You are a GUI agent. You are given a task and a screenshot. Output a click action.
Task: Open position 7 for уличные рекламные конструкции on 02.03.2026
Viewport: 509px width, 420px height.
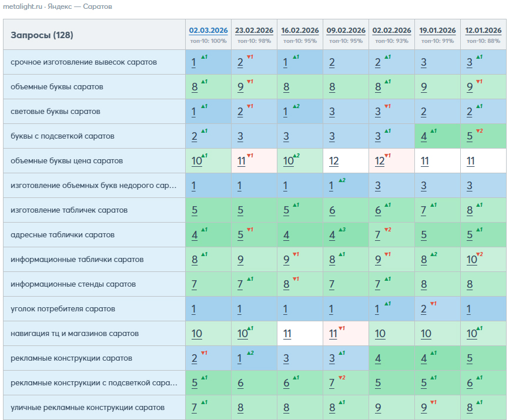tap(194, 407)
